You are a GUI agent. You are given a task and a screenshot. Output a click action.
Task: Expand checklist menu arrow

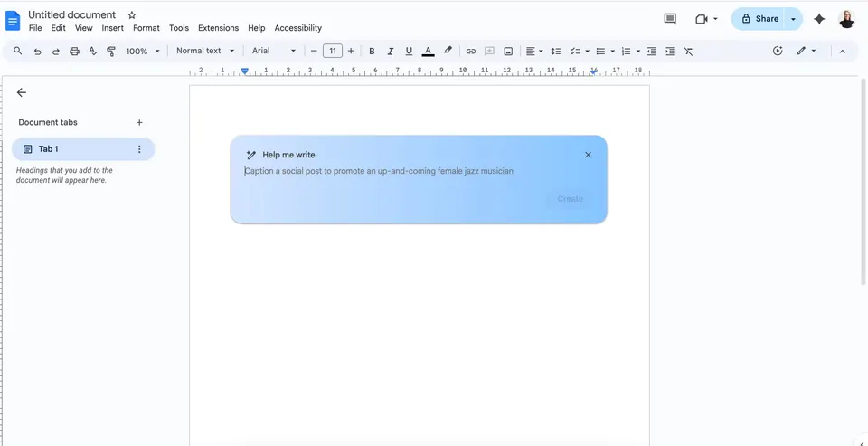click(x=588, y=51)
